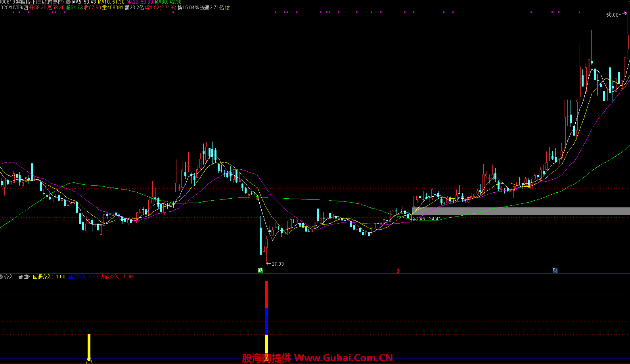Select the tall red-blue-yellow signal bar

point(266,317)
